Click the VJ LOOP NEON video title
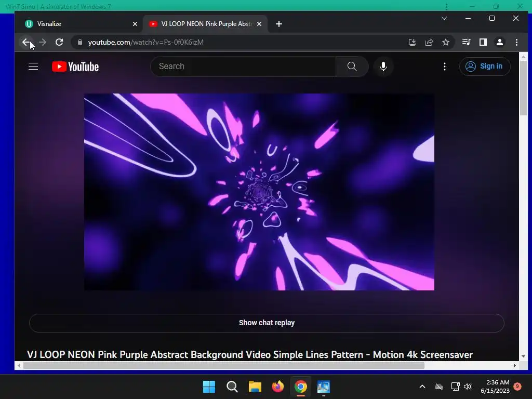Image resolution: width=532 pixels, height=399 pixels. tap(250, 354)
